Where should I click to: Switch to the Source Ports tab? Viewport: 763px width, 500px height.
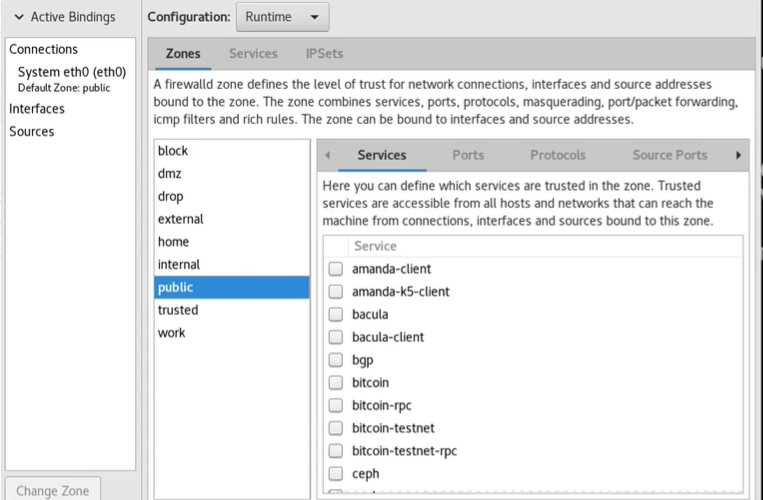point(670,155)
